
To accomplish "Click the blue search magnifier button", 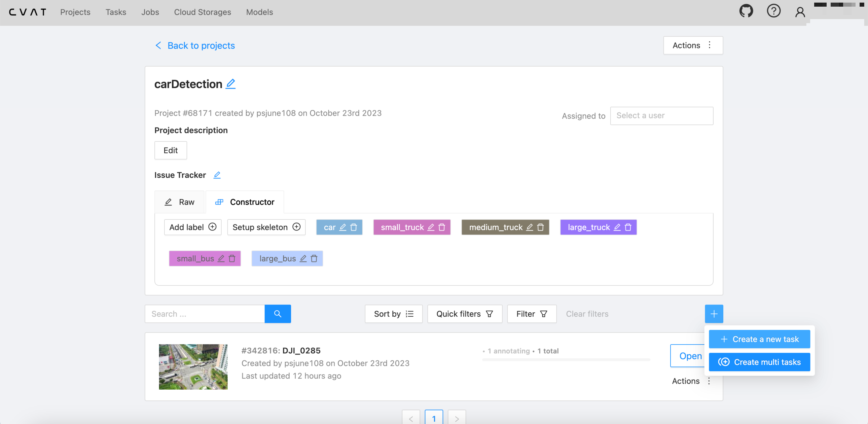I will click(x=277, y=314).
